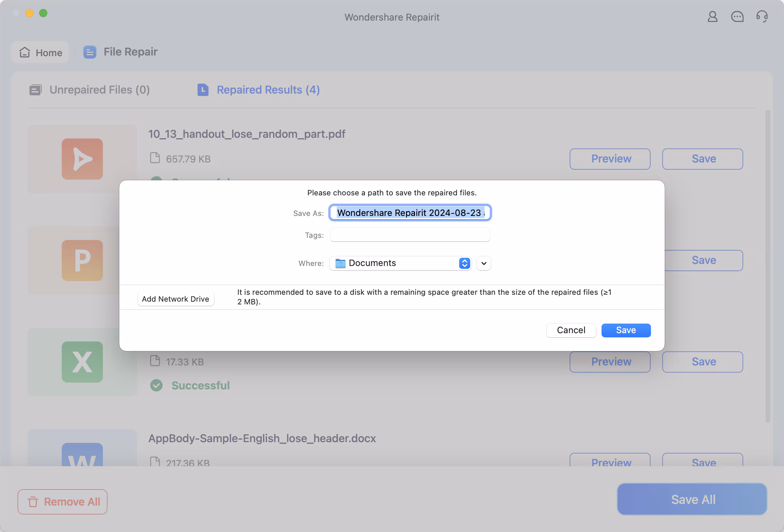The image size is (784, 532).
Task: Click the headset support icon
Action: [762, 16]
